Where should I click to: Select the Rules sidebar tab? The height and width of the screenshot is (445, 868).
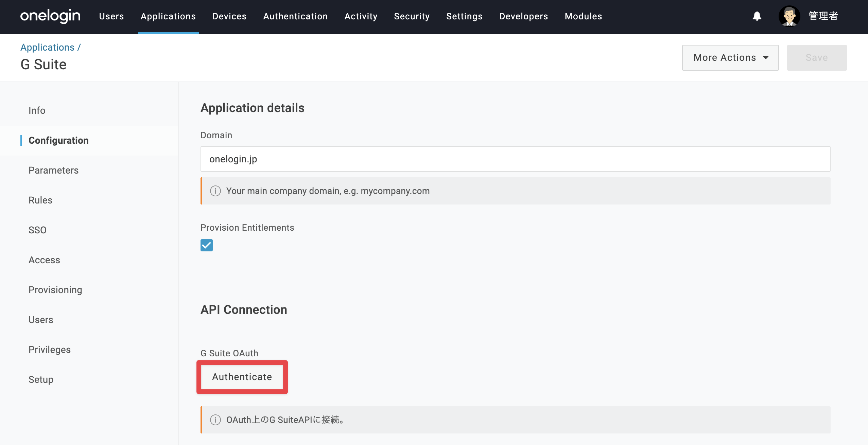click(x=89, y=200)
